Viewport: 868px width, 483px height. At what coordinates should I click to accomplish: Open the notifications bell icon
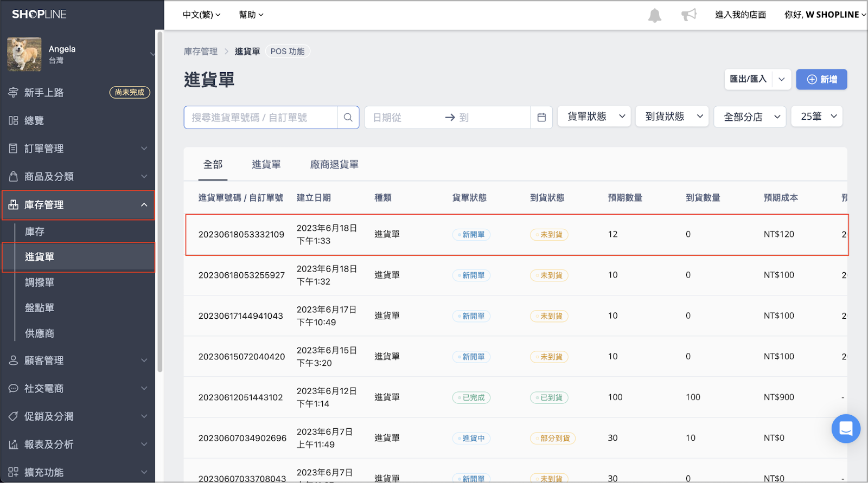click(x=655, y=15)
